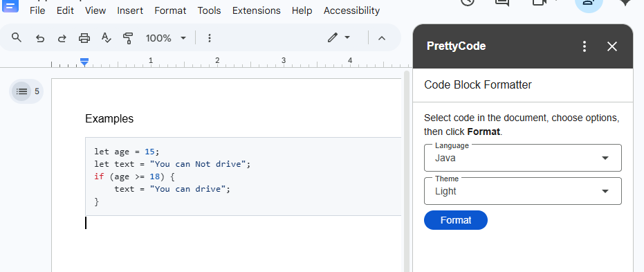Open the Extensions menu
This screenshot has height=272, width=644.
pos(256,10)
